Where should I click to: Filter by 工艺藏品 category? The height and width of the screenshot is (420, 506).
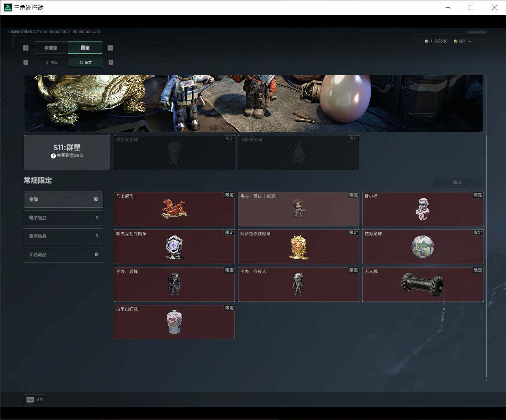(63, 255)
